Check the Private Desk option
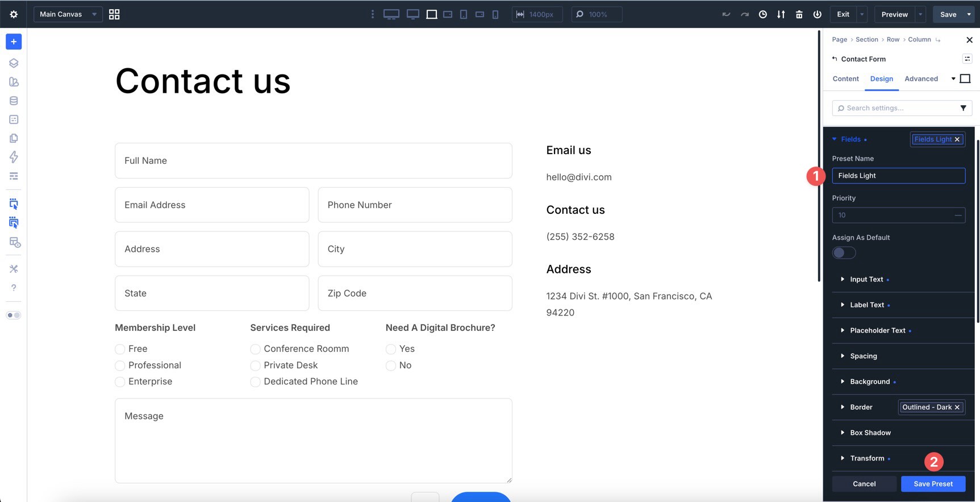980x502 pixels. 255,366
